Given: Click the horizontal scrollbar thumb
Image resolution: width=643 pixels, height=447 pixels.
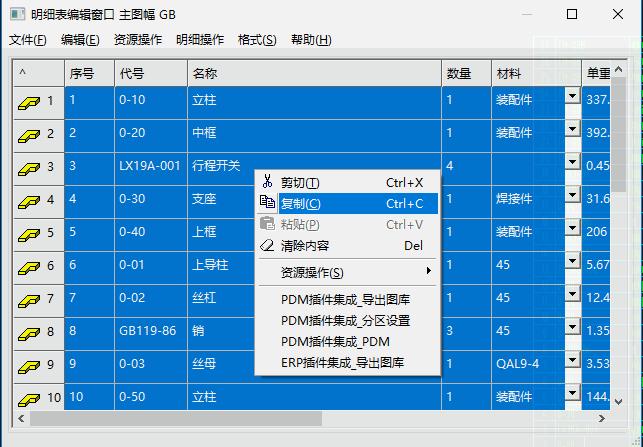Looking at the screenshot, I should (176, 419).
